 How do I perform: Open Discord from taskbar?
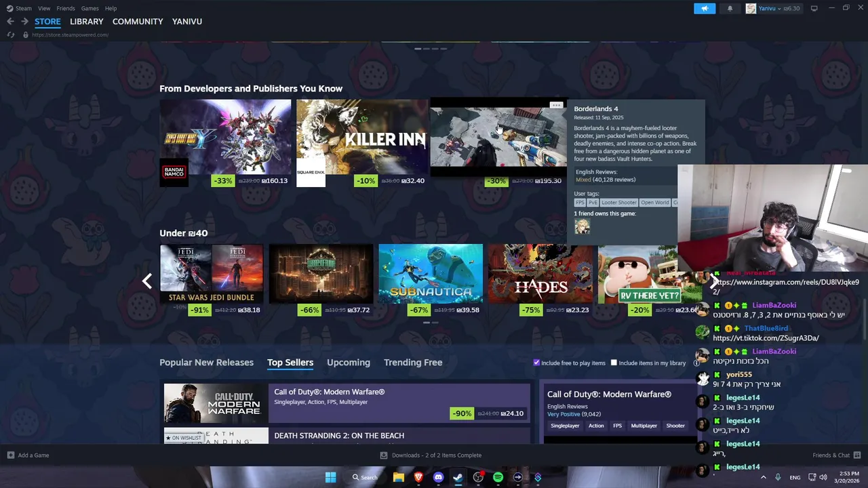438,477
